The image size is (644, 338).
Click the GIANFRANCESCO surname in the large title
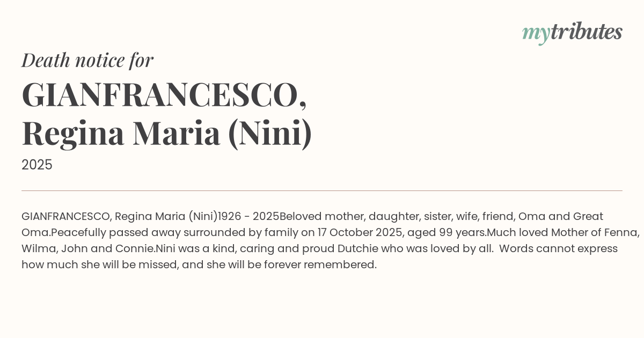click(x=164, y=95)
